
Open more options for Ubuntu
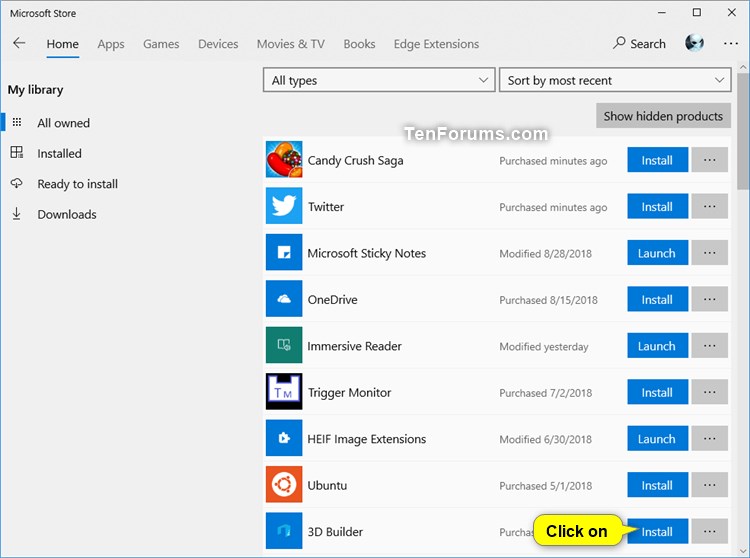[x=710, y=484]
